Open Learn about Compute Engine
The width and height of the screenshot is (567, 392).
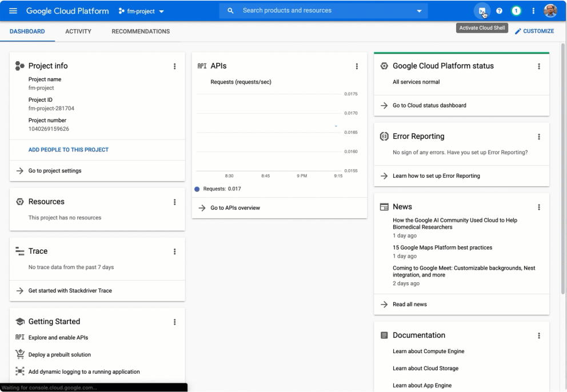point(429,351)
